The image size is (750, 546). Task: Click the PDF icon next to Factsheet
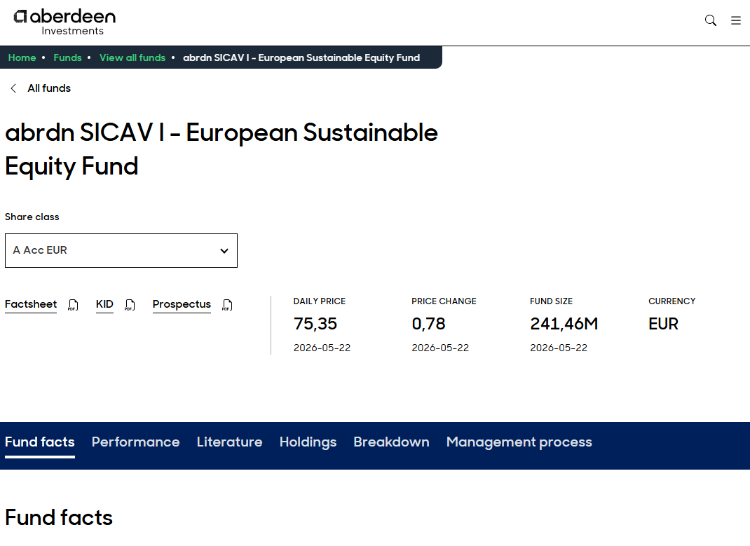tap(73, 305)
